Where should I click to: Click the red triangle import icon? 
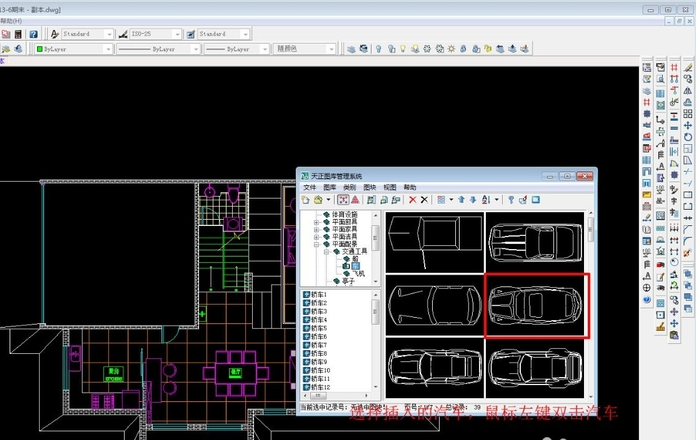coord(356,200)
